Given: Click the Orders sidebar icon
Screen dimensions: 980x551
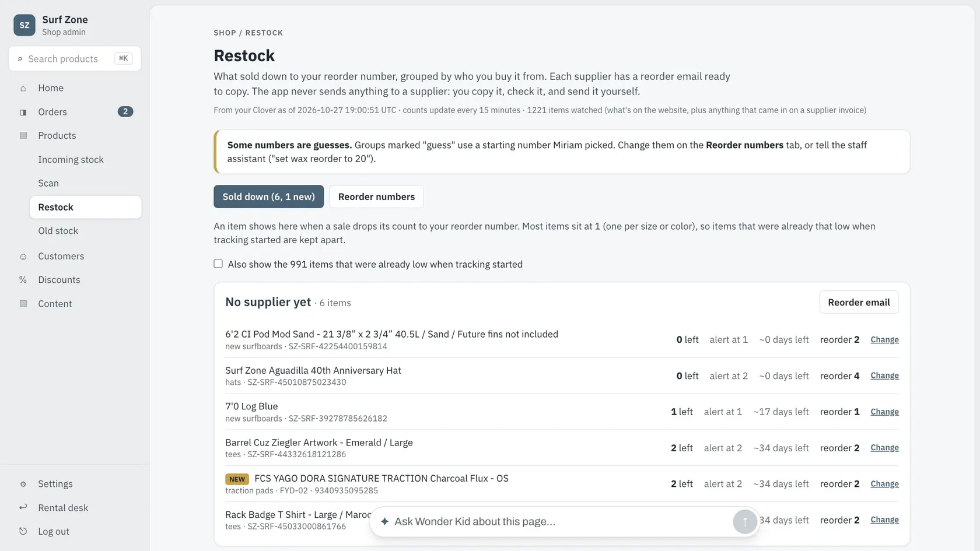Looking at the screenshot, I should pos(23,112).
